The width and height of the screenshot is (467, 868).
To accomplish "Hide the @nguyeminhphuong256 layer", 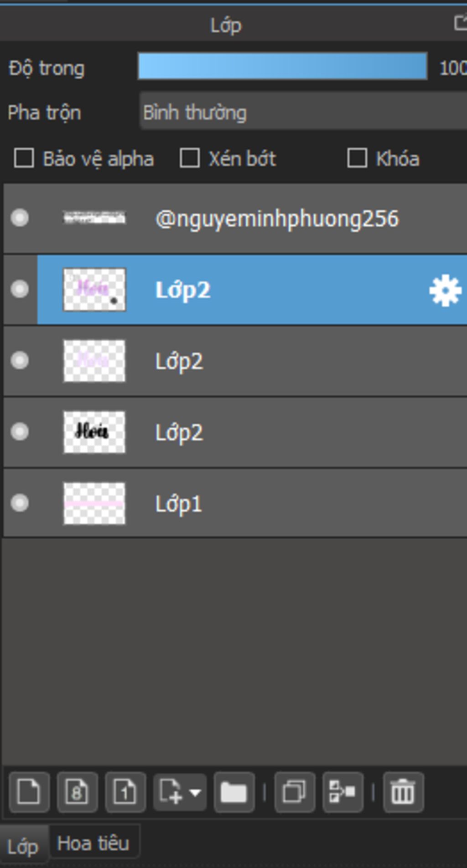I will [20, 218].
